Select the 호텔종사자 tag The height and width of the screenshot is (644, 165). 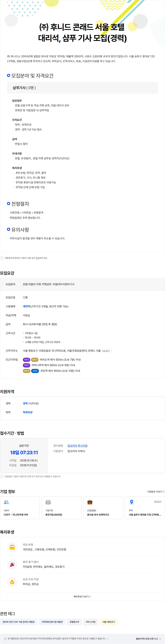[74, 622]
